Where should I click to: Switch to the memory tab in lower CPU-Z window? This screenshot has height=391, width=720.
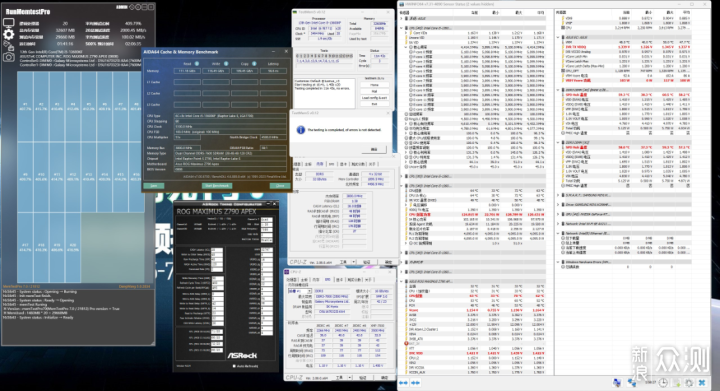pyautogui.click(x=316, y=279)
